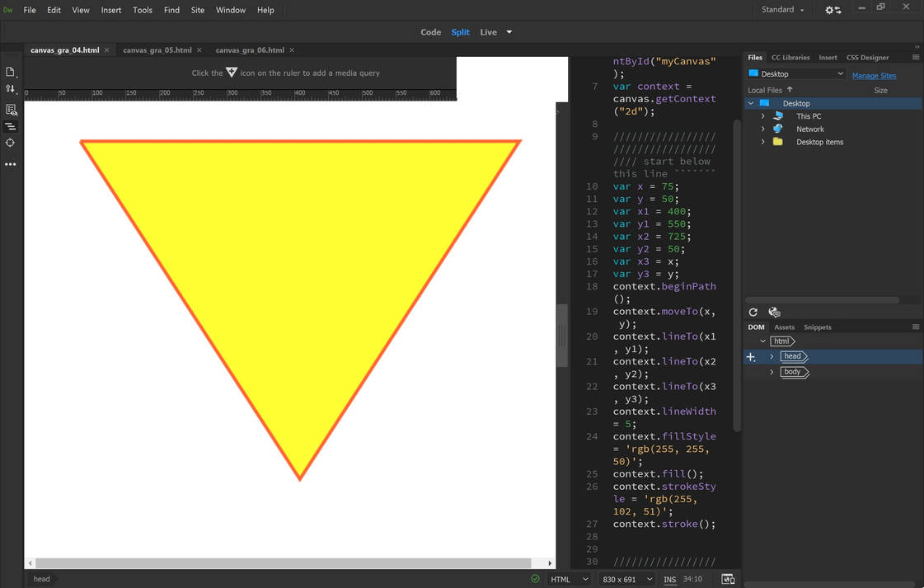Switch to canvas_gra_05.html document tab
Screen dimensions: 924x588
157,50
